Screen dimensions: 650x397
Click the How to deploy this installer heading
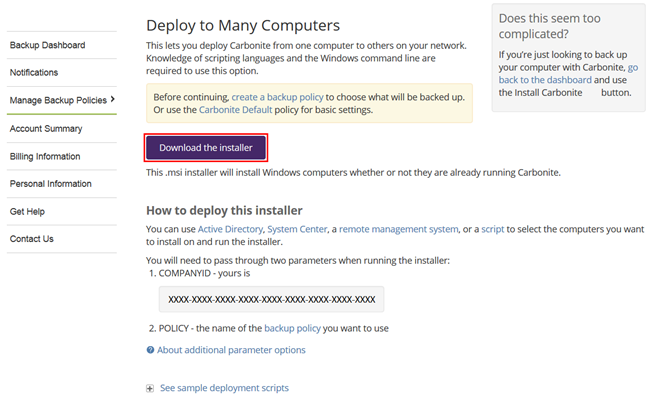tap(224, 211)
